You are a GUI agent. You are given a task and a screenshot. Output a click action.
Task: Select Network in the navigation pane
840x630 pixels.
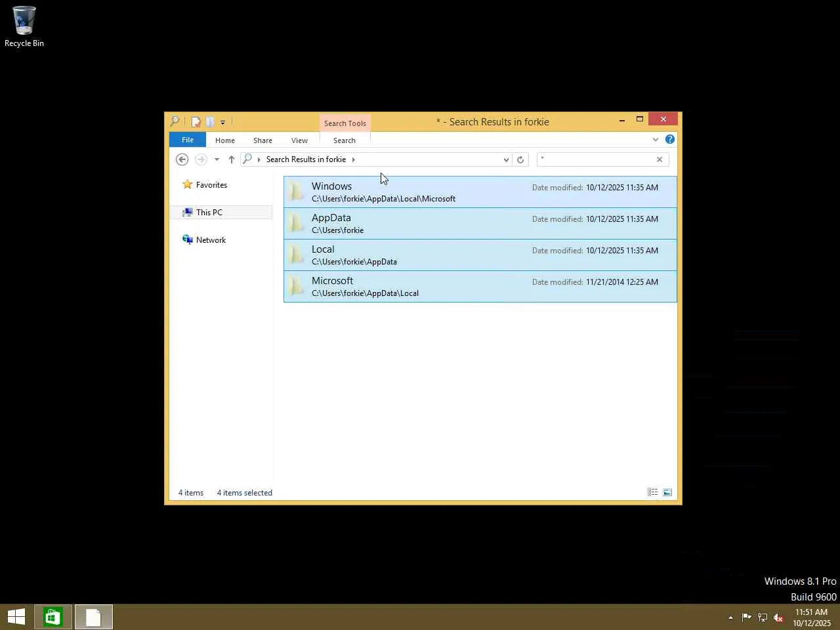pos(211,240)
